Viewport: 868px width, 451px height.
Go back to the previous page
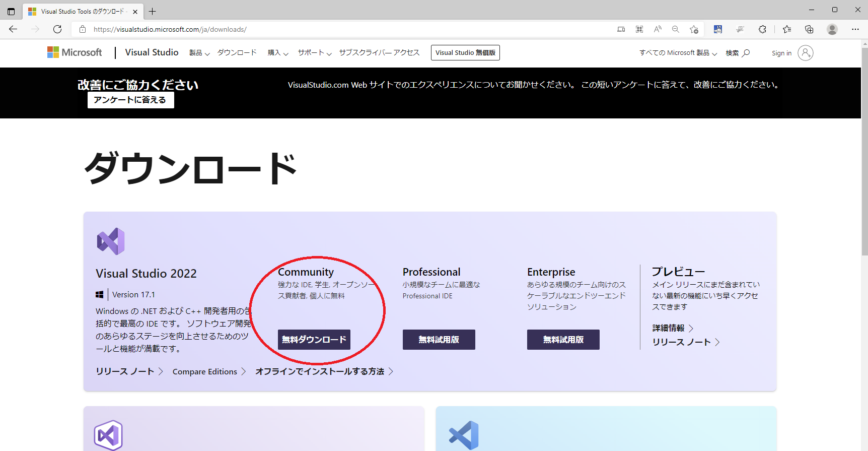[13, 29]
